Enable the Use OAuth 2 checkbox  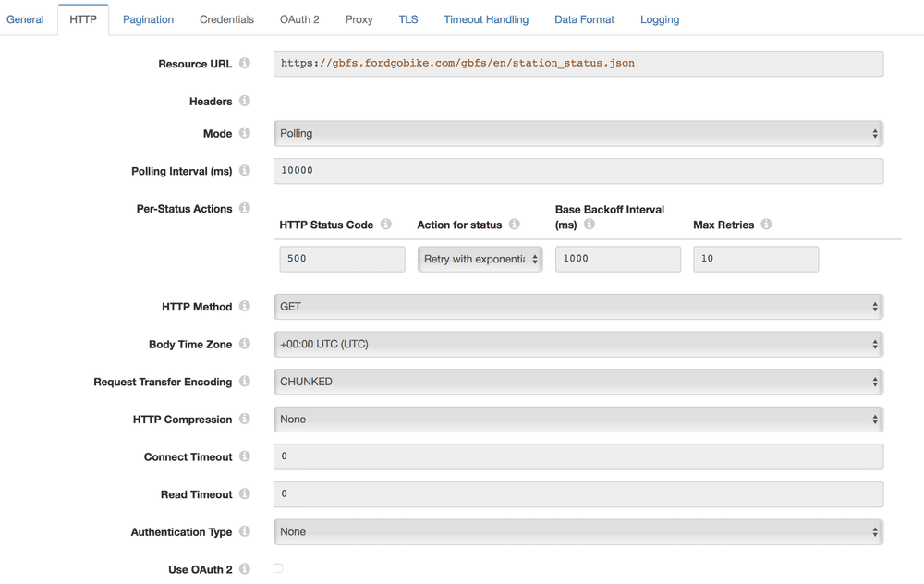point(278,569)
